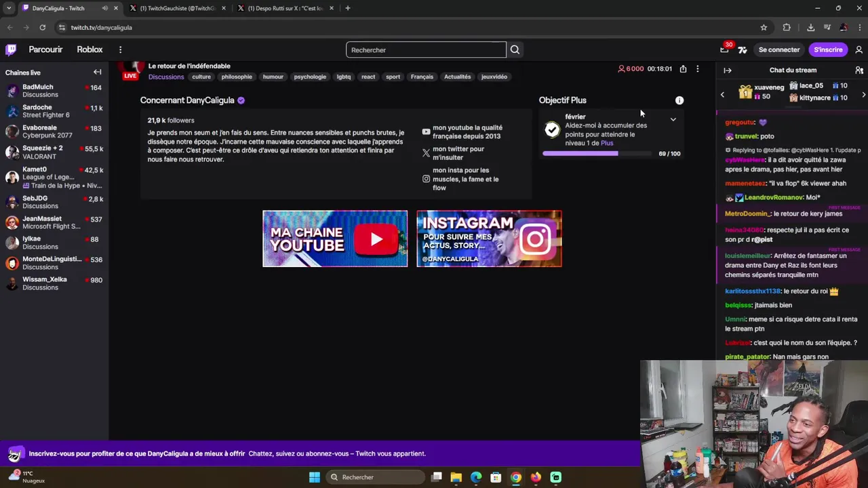Open the Instagram muscles link
The height and width of the screenshot is (488, 868).
(461, 179)
